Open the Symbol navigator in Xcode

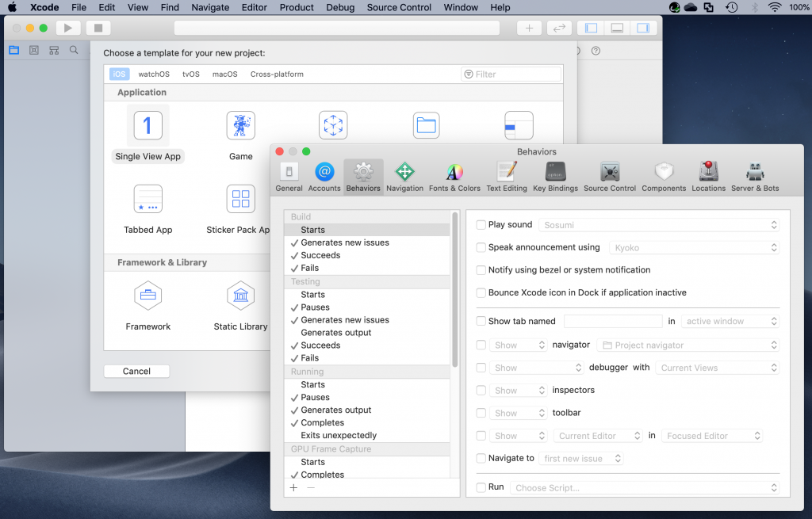point(54,50)
